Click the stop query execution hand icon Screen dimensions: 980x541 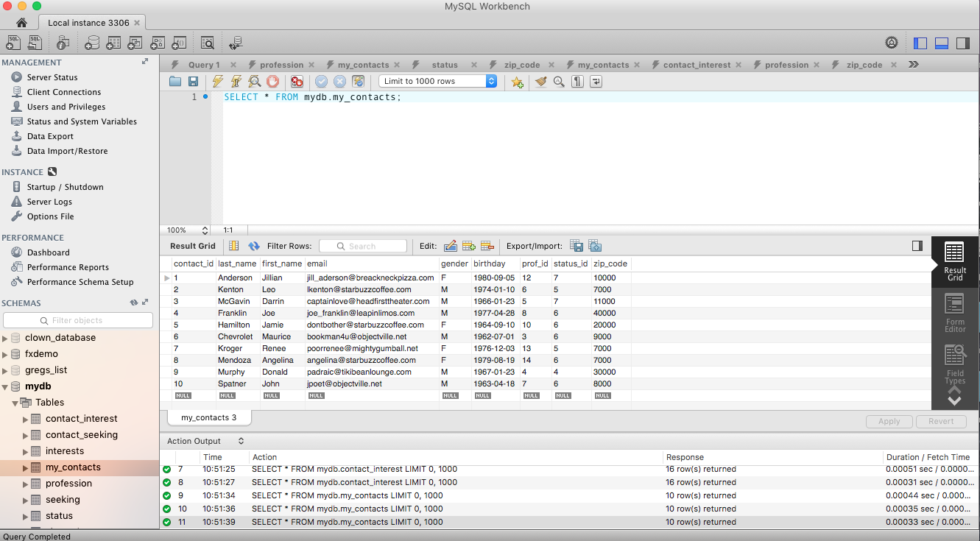click(x=272, y=82)
